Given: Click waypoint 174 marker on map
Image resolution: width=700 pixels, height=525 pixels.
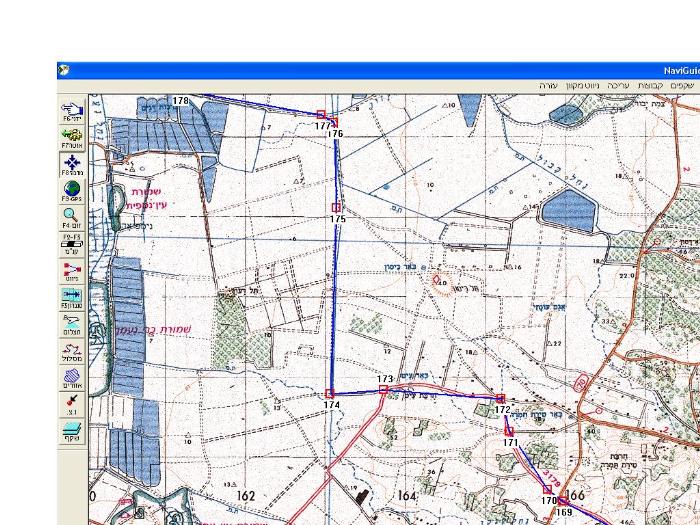Looking at the screenshot, I should tap(331, 394).
